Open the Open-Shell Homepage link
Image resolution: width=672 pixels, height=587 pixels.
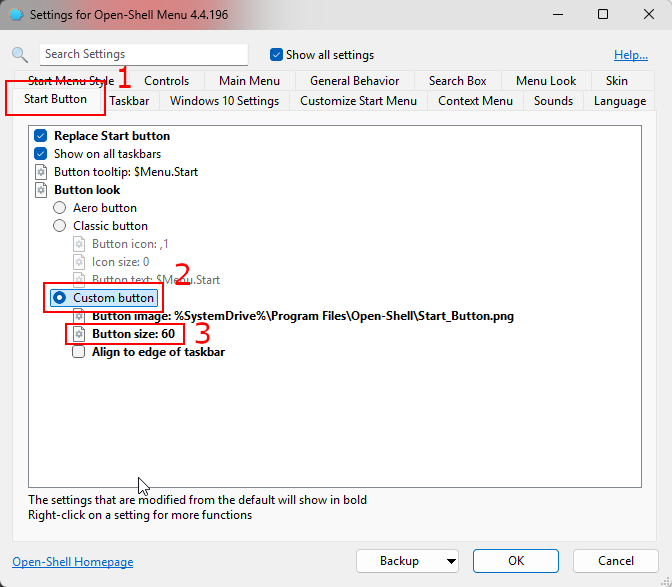click(72, 562)
